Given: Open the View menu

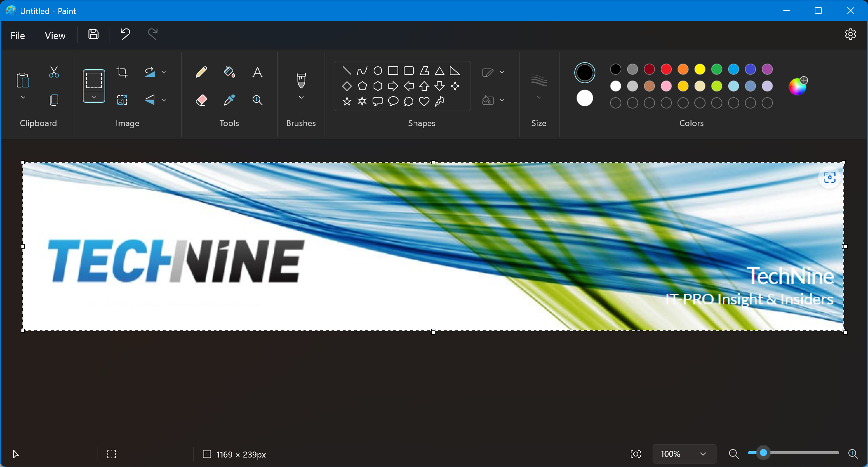Looking at the screenshot, I should tap(55, 35).
